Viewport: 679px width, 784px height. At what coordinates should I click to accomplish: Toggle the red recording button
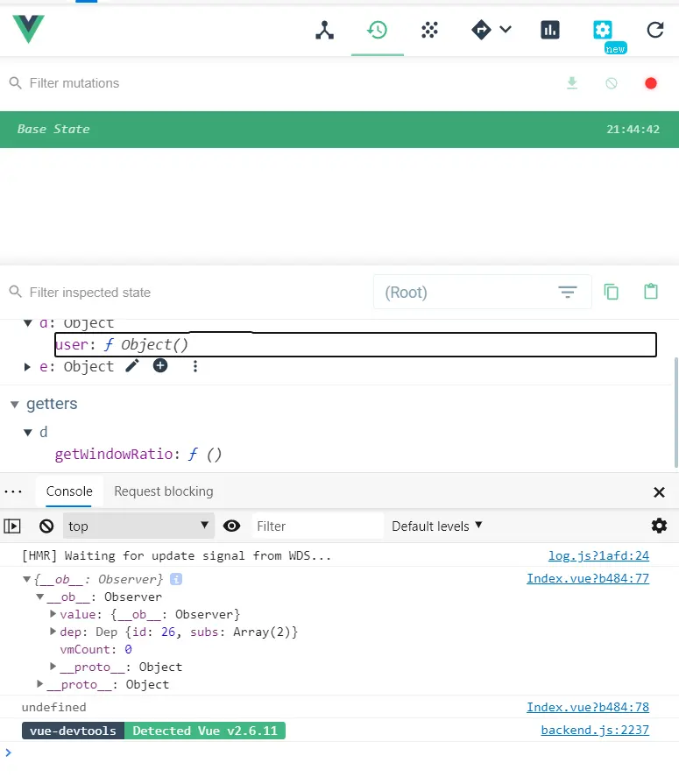(650, 83)
